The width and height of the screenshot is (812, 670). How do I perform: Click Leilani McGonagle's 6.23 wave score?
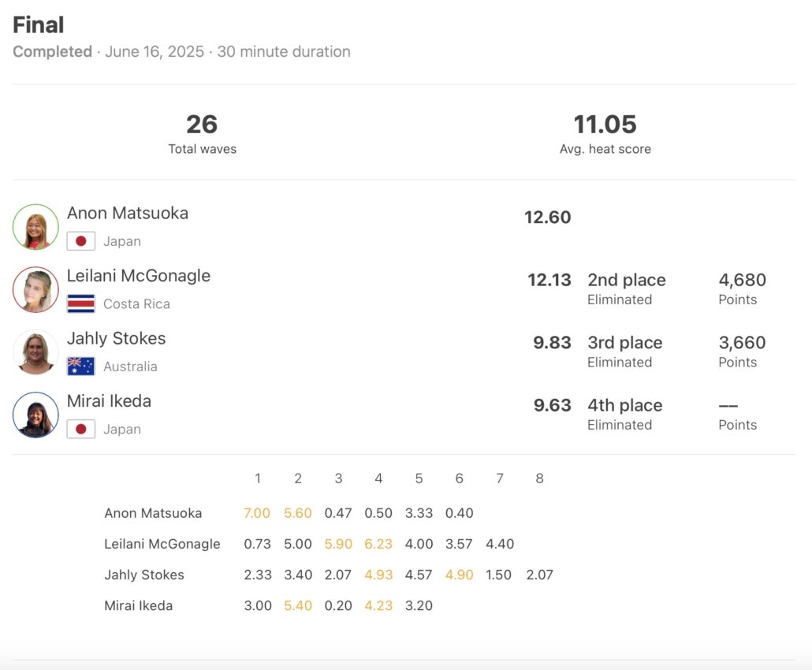(x=378, y=544)
